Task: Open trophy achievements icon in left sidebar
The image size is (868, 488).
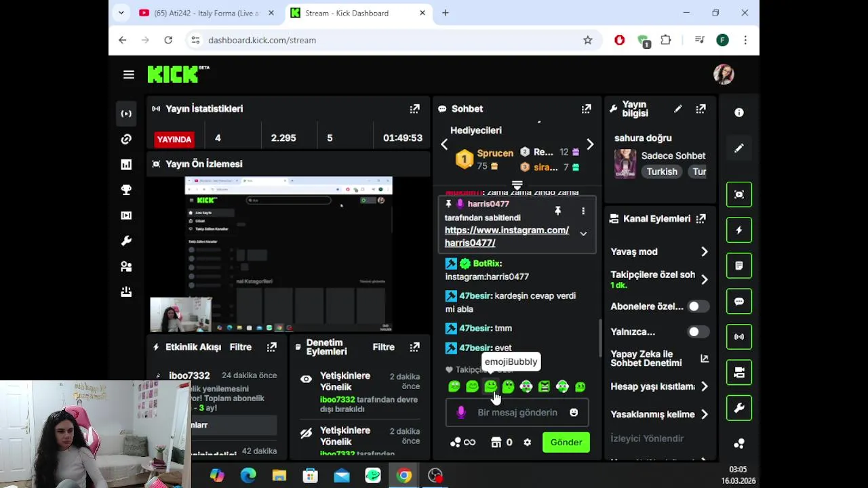Action: click(x=126, y=190)
